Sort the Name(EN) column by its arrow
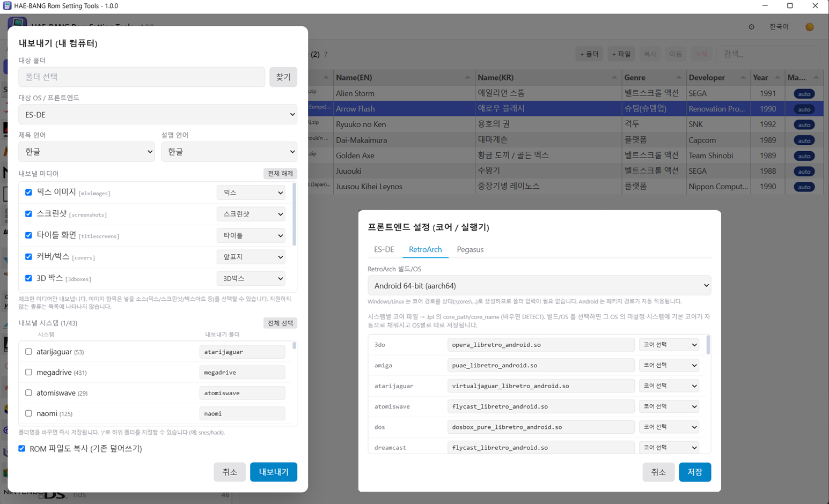Image resolution: width=829 pixels, height=504 pixels. pos(467,77)
